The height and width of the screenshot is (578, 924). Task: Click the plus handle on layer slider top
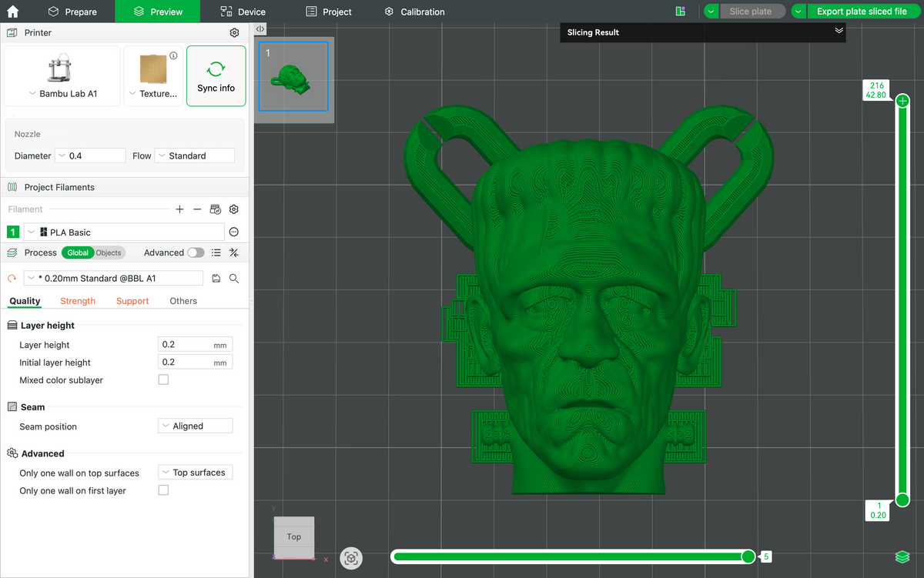pyautogui.click(x=902, y=101)
